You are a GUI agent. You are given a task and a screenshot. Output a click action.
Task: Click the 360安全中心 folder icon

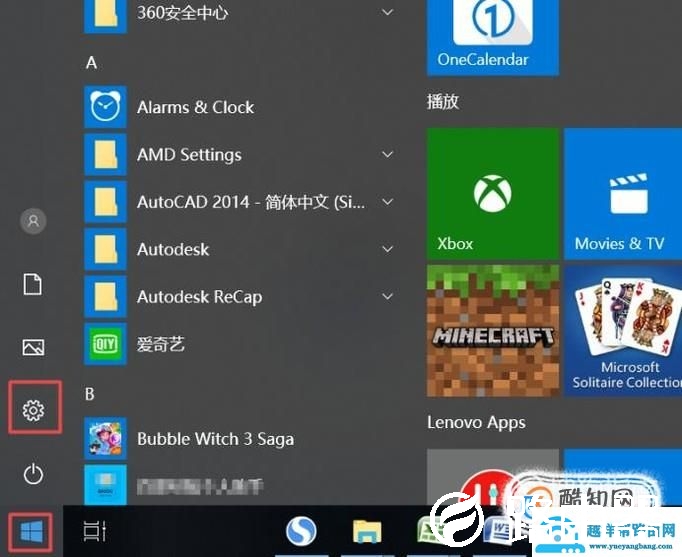tap(105, 15)
